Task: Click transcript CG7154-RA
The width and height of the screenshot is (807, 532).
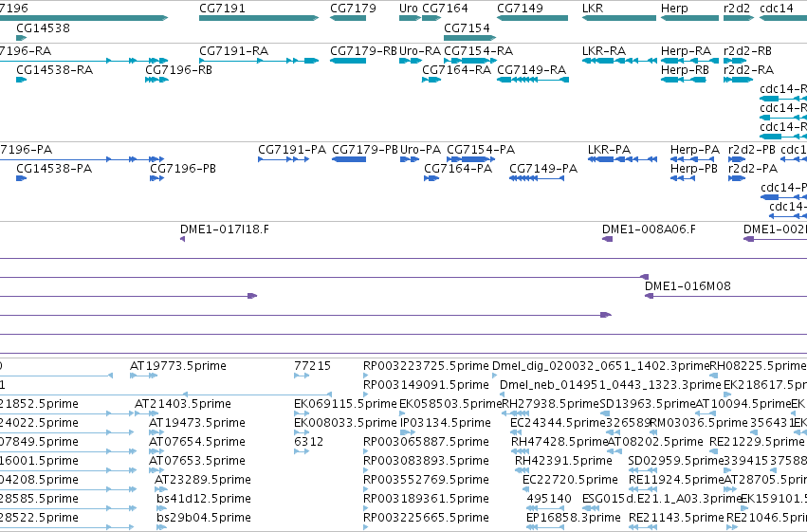Action: coord(470,61)
